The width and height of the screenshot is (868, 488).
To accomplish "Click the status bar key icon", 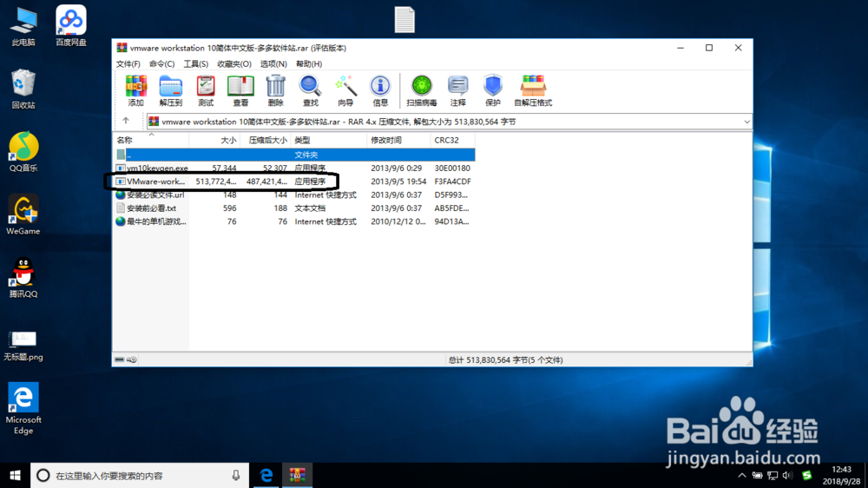I will coord(132,359).
